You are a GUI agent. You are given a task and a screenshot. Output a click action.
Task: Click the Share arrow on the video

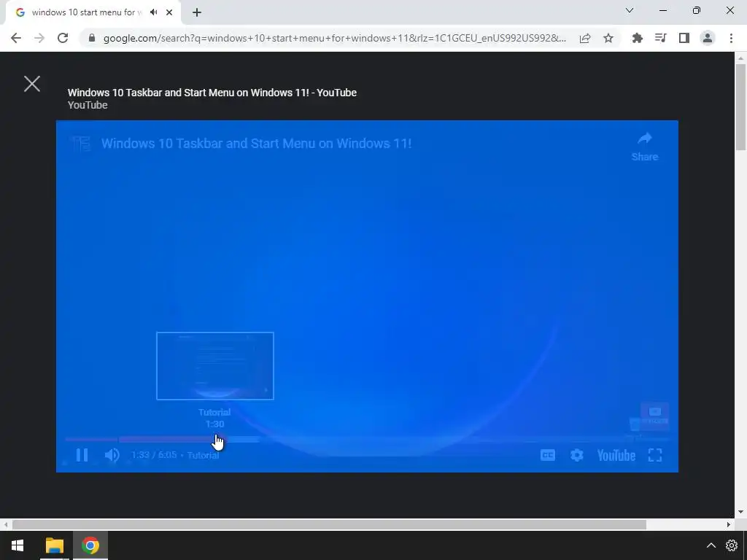(x=645, y=147)
